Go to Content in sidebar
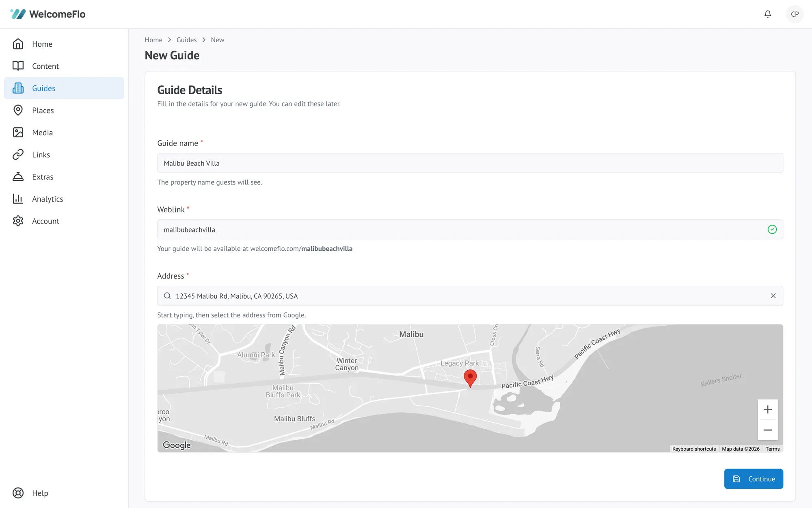This screenshot has width=812, height=508. point(64,66)
